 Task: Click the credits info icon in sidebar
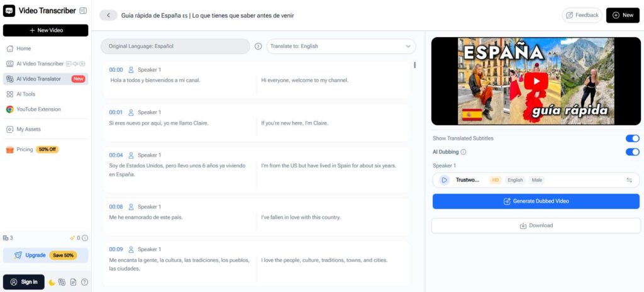pyautogui.click(x=85, y=238)
